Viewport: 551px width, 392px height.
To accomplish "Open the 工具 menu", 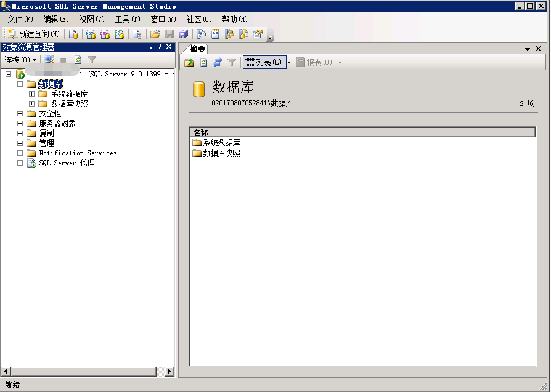I will [x=128, y=19].
